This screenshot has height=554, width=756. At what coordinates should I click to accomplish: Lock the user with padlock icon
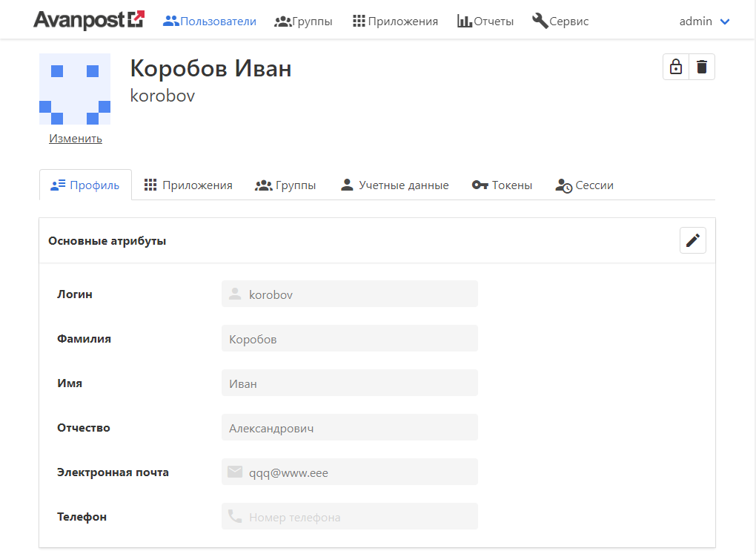[x=676, y=67]
